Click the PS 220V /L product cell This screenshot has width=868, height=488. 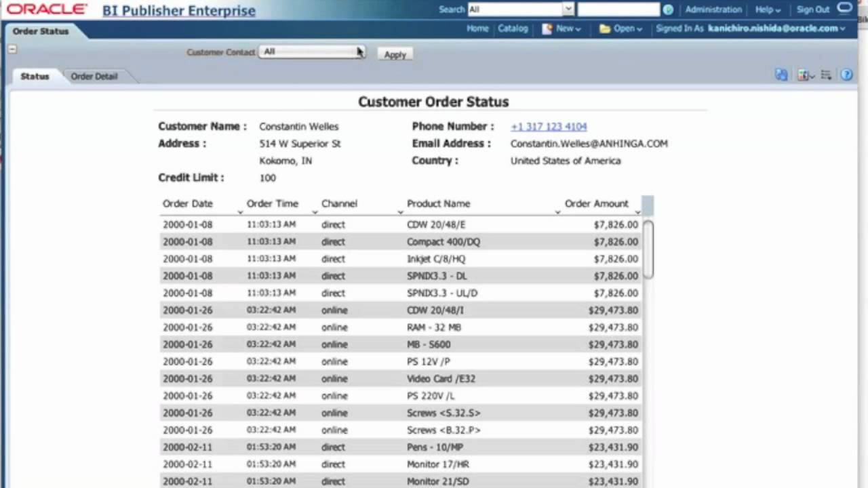[431, 396]
